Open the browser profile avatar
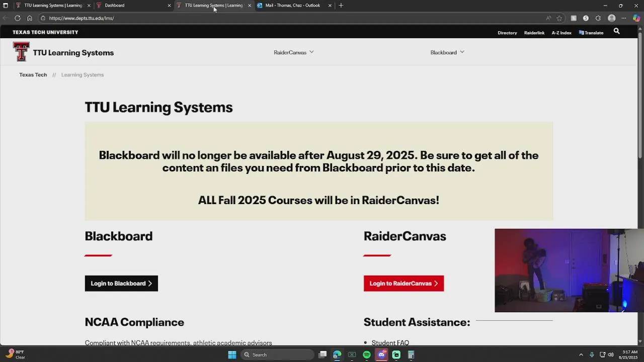 tap(612, 18)
